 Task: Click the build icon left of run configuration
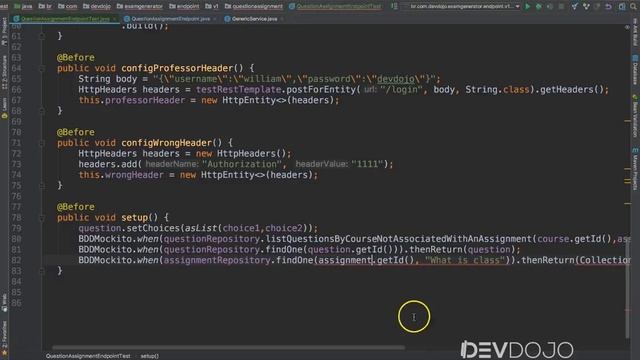[x=394, y=6]
